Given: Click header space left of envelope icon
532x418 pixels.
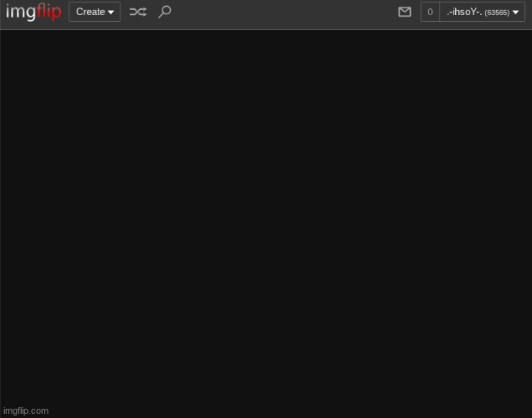Looking at the screenshot, I should (368, 12).
